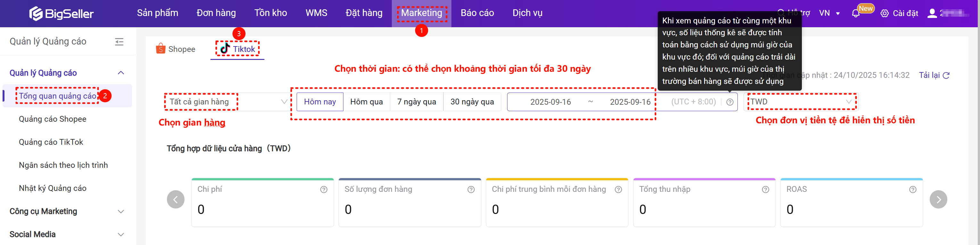Viewport: 980px width, 245px height.
Task: Click the timezone help question icon
Action: point(730,102)
